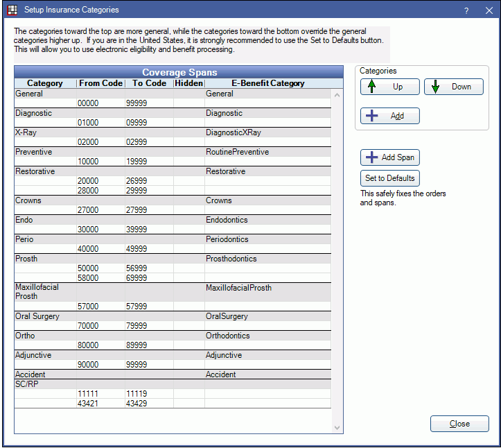
Task: Click the span 01000 to 09999
Action: 173,123
